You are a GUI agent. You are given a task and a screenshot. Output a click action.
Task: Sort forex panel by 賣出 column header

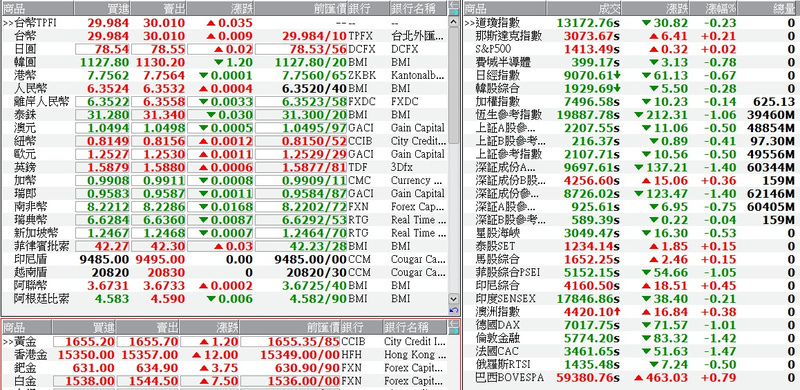click(158, 8)
